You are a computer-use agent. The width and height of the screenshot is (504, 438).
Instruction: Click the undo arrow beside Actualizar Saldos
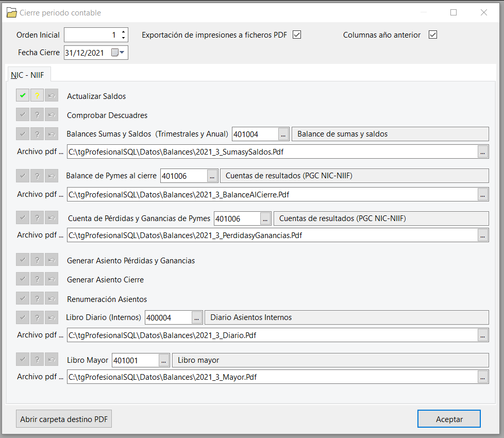click(x=52, y=95)
